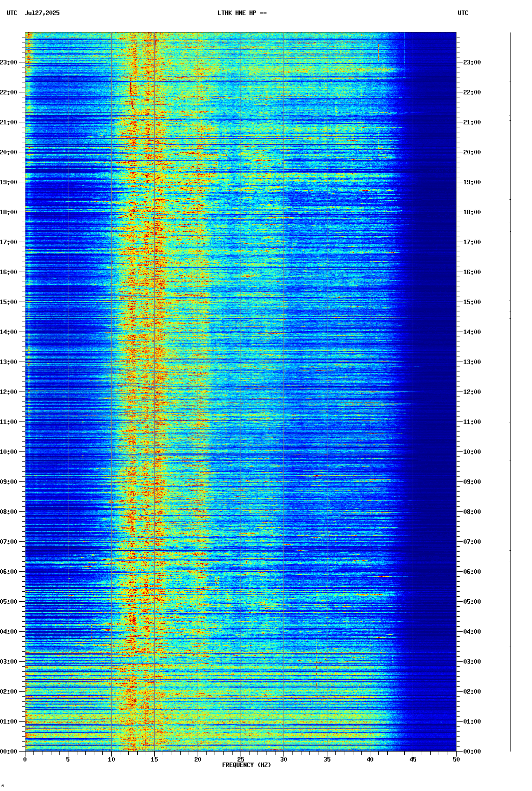Select 09:00 on the right time axis
532x791 pixels.
pyautogui.click(x=472, y=482)
